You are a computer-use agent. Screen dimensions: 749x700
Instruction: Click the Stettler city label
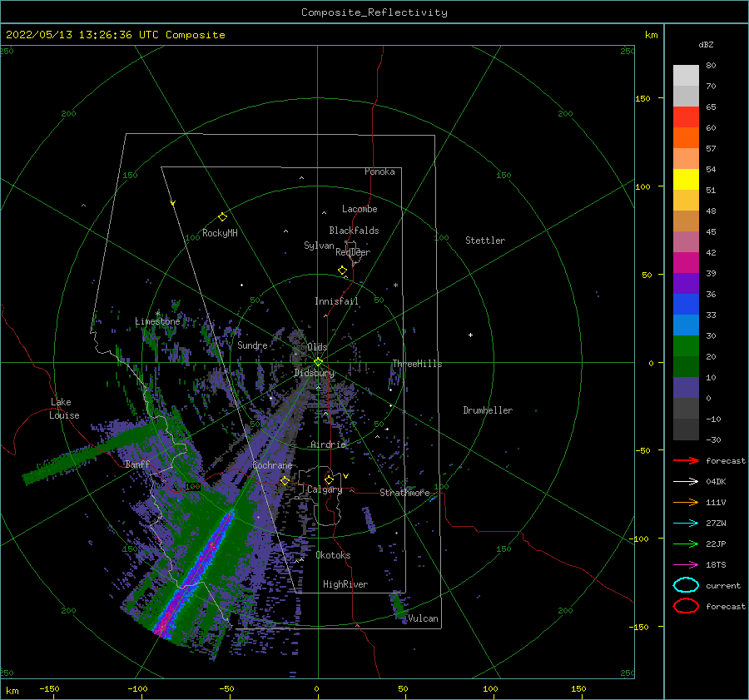click(485, 241)
